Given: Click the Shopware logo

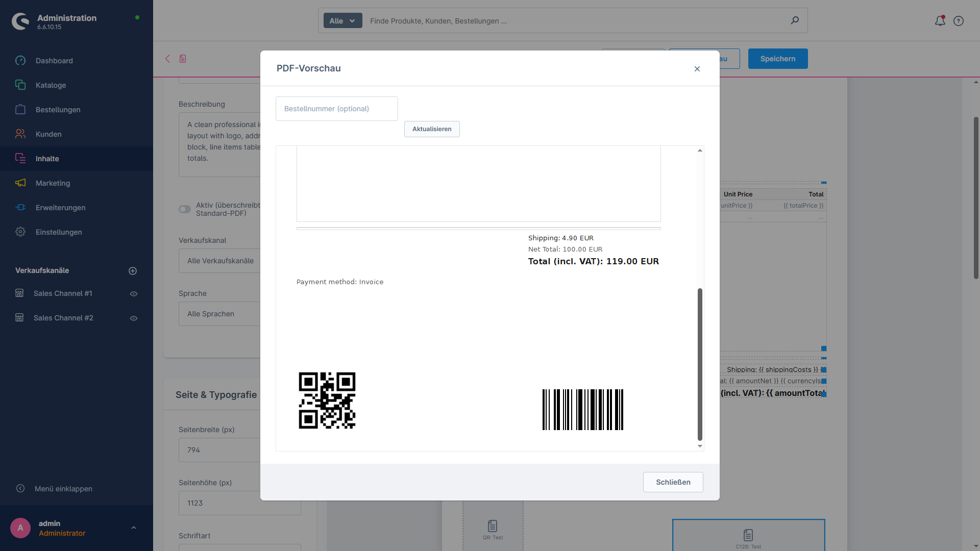Looking at the screenshot, I should pyautogui.click(x=20, y=21).
